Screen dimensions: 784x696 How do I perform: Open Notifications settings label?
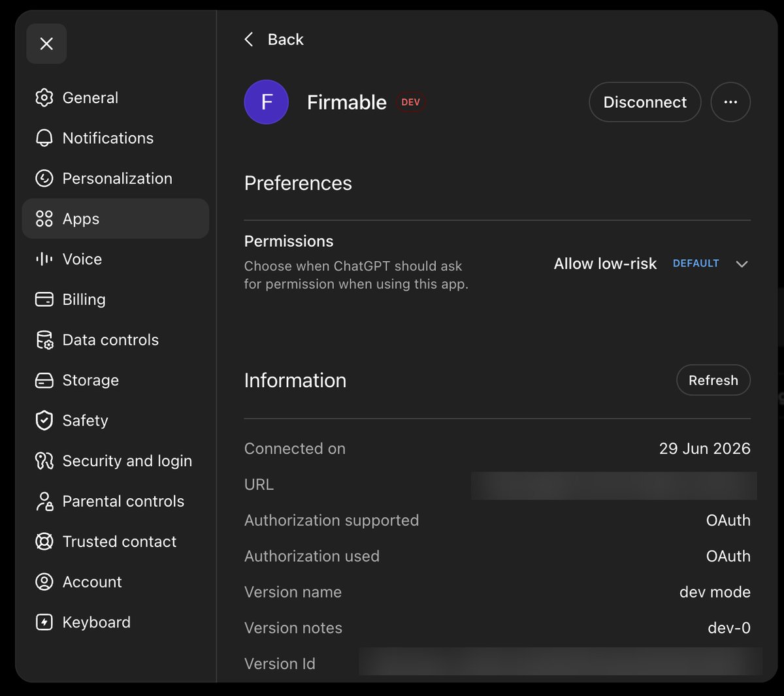pos(108,138)
